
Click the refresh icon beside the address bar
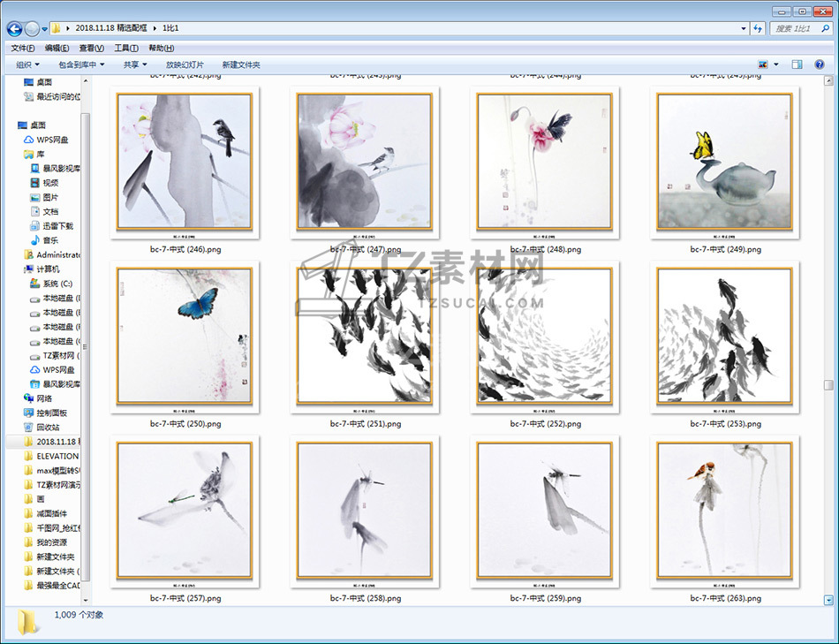point(758,29)
